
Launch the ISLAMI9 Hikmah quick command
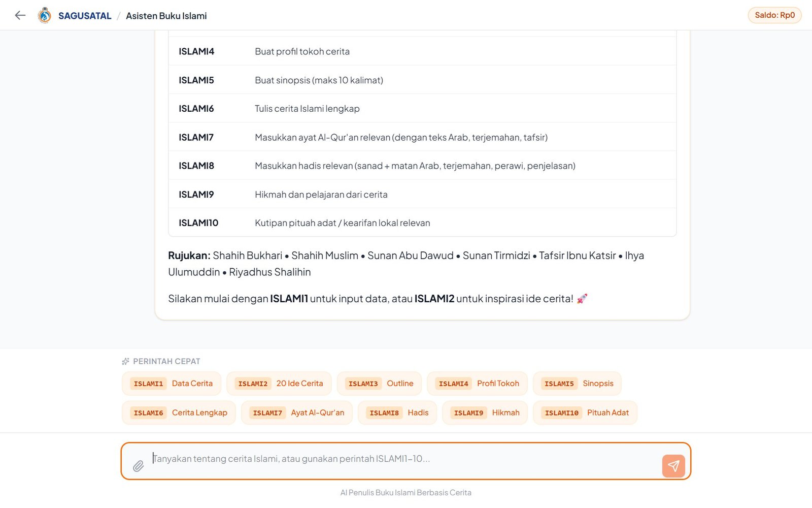tap(485, 412)
